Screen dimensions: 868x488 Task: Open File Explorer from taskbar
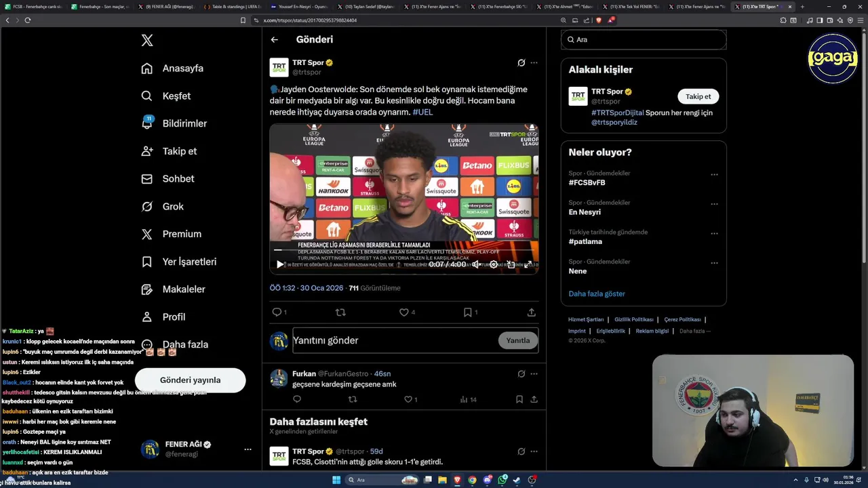tap(442, 480)
